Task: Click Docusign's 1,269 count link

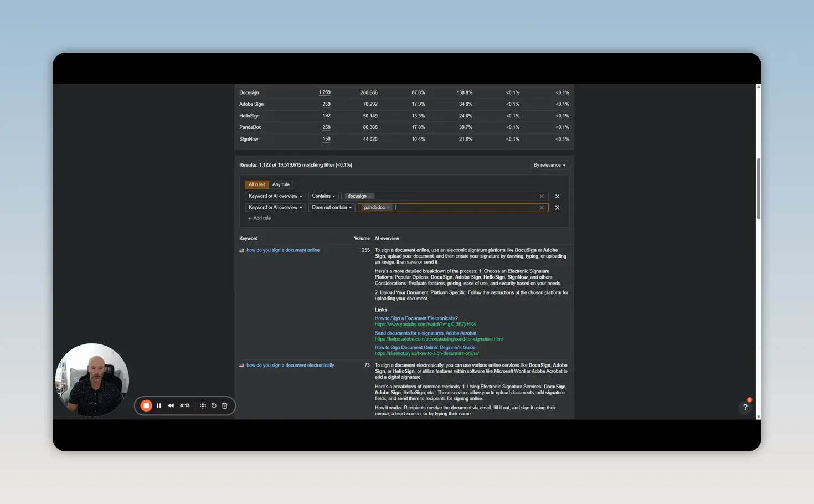Action: 324,92
